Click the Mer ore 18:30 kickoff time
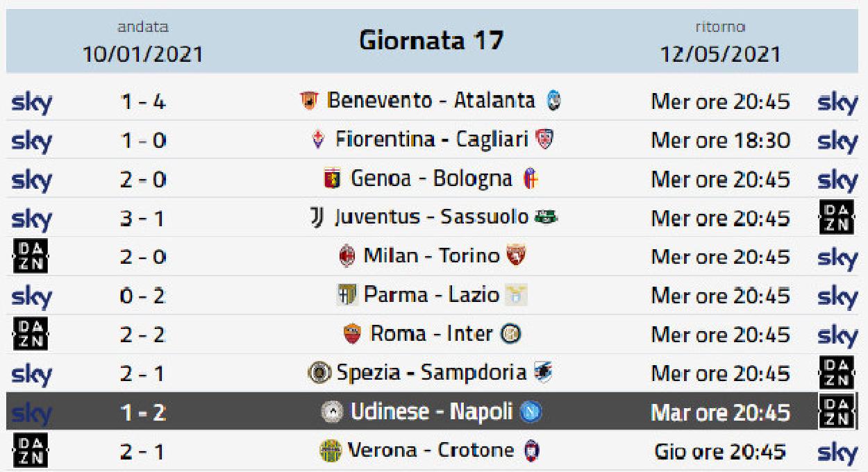The height and width of the screenshot is (472, 868). pyautogui.click(x=720, y=140)
